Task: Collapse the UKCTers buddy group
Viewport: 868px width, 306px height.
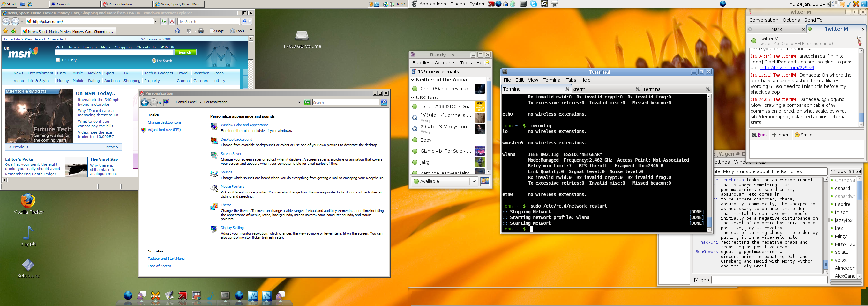Action: click(x=412, y=98)
